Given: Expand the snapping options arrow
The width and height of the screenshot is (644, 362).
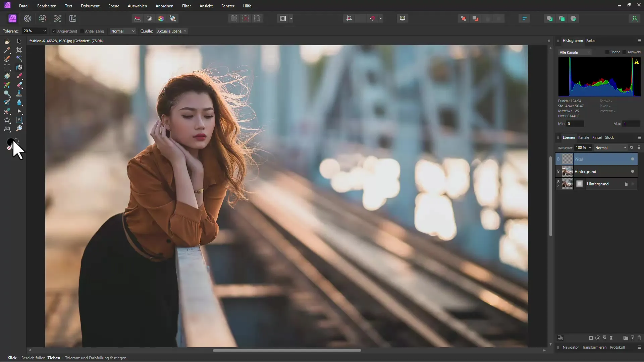Looking at the screenshot, I should coord(381,18).
